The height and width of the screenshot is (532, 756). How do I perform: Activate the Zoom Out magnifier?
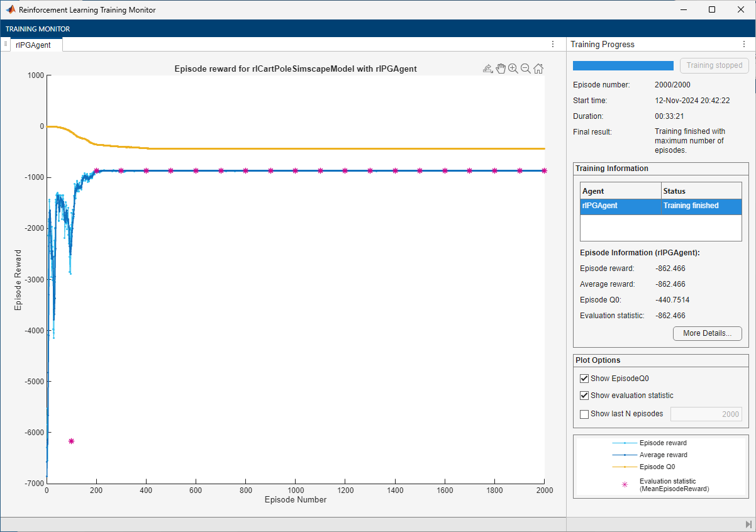point(526,69)
